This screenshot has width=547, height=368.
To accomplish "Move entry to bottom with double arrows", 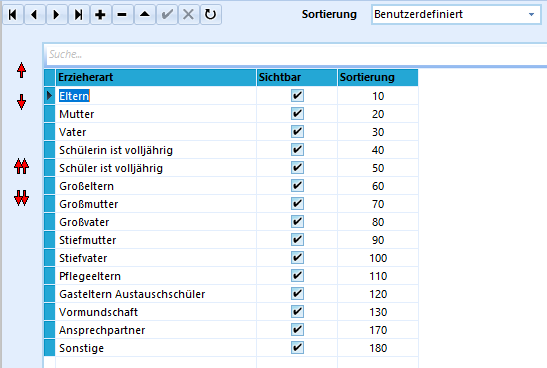I will coord(21,198).
